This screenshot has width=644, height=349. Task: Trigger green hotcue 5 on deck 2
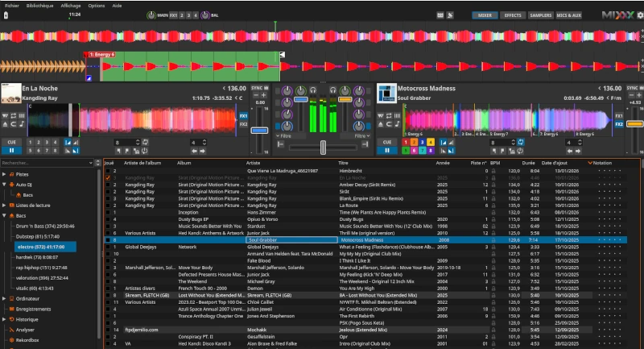pyautogui.click(x=406, y=151)
